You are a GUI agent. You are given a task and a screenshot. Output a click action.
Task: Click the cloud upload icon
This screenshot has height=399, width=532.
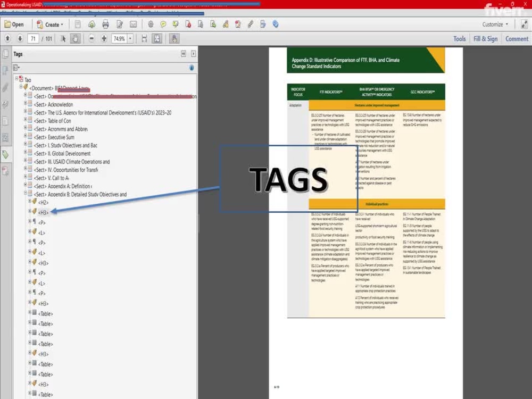pos(92,24)
